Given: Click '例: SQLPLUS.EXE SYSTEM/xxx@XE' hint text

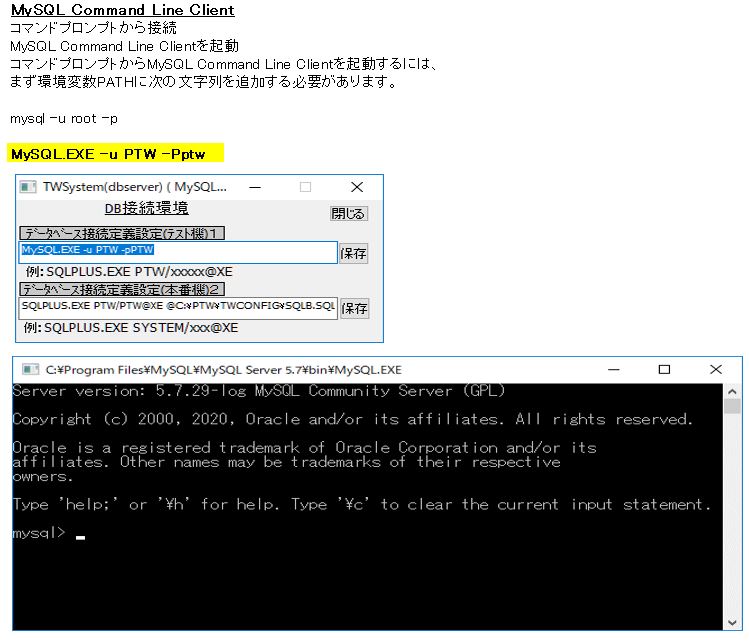Looking at the screenshot, I should (x=131, y=328).
